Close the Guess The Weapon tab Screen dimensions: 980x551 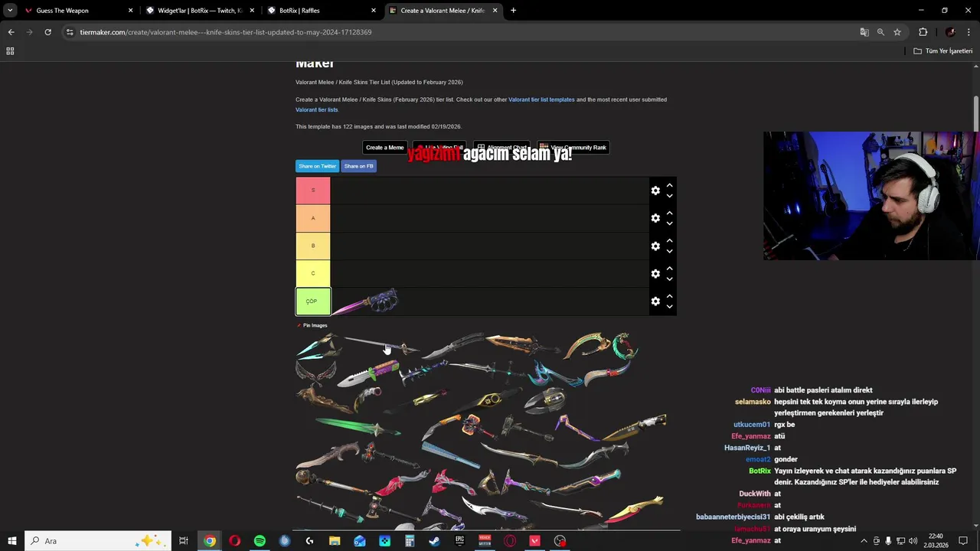(x=130, y=11)
